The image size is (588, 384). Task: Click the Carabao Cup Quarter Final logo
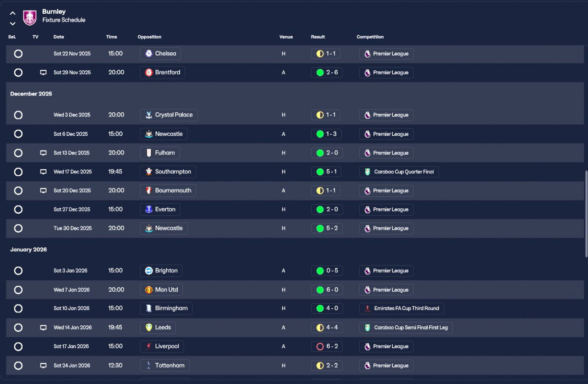pyautogui.click(x=367, y=172)
